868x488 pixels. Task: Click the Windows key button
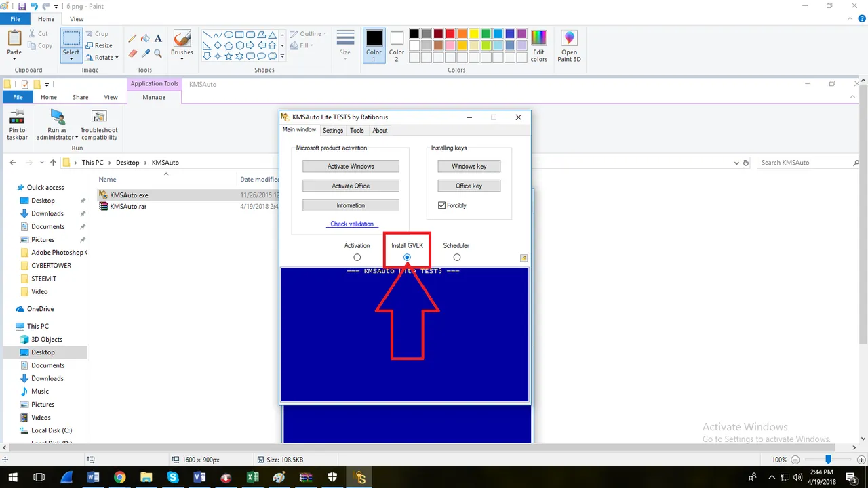click(x=469, y=166)
